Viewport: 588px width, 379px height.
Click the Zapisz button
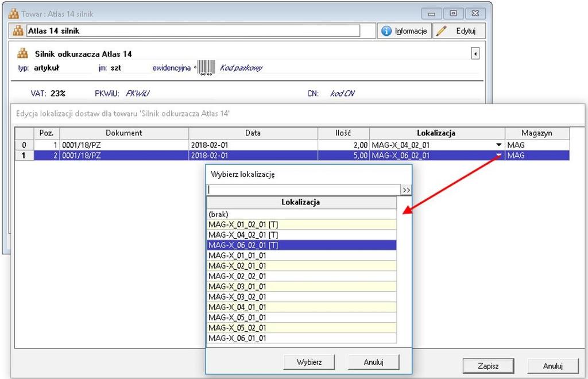click(x=488, y=366)
